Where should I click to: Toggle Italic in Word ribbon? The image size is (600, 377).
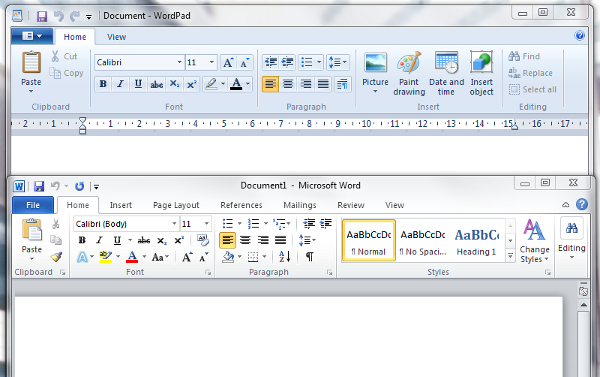[99, 240]
